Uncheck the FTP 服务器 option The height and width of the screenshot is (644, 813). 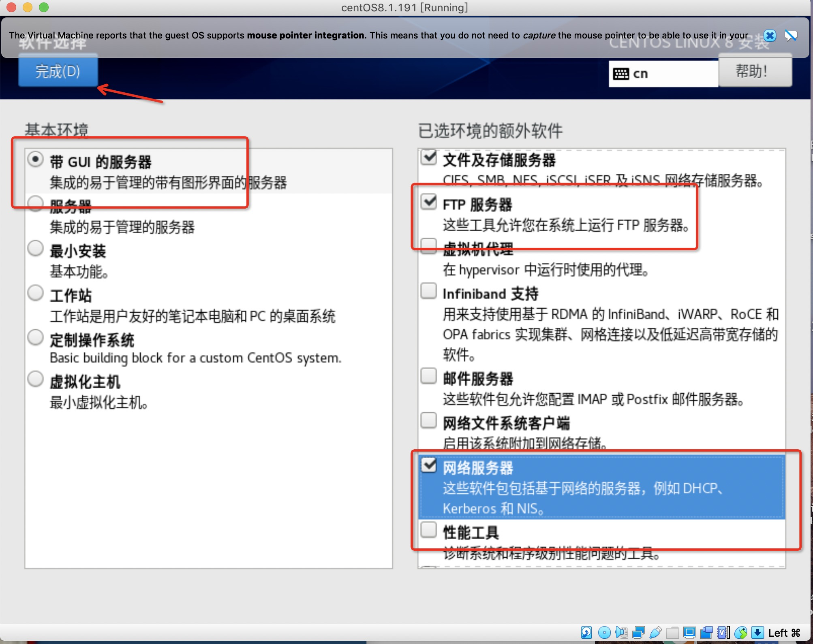pyautogui.click(x=428, y=201)
